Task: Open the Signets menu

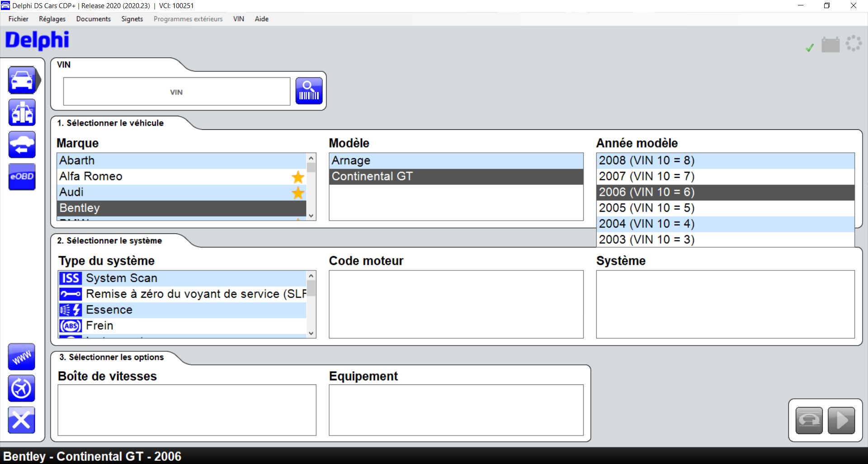Action: coord(132,19)
